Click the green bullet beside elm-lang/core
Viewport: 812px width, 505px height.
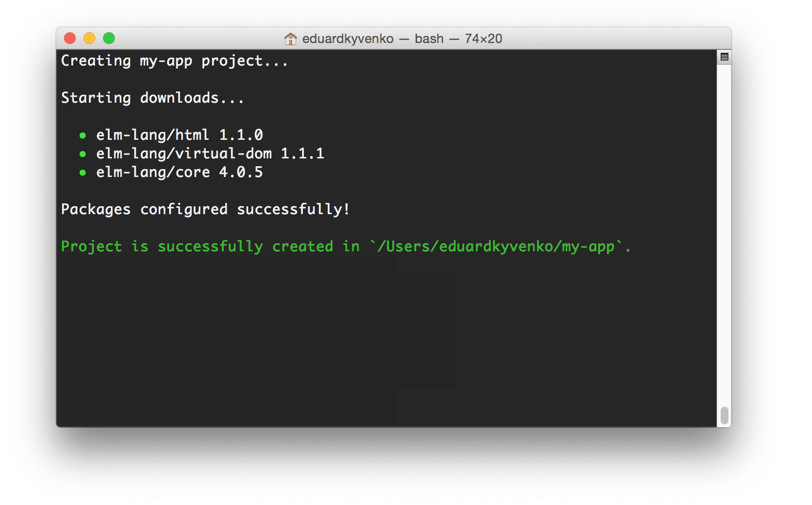coord(83,172)
